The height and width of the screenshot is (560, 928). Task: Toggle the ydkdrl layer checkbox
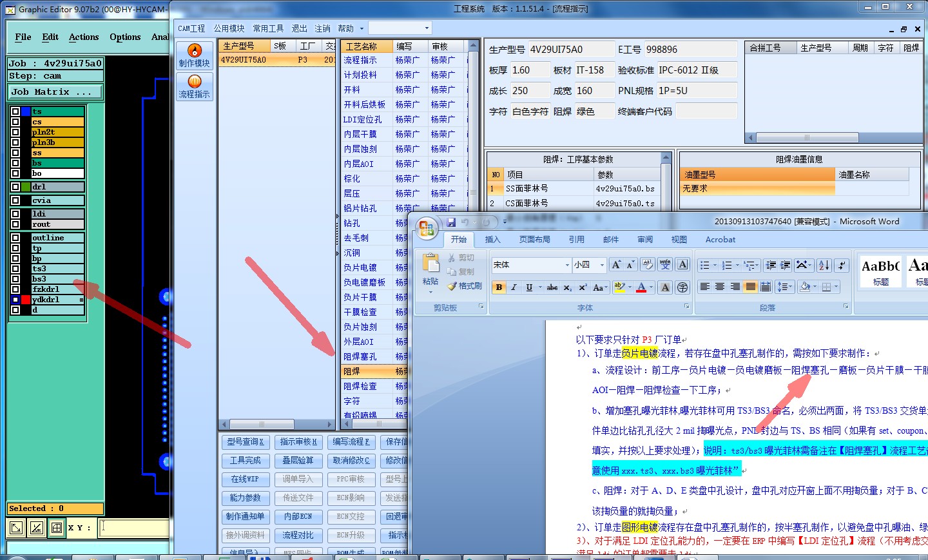15,300
